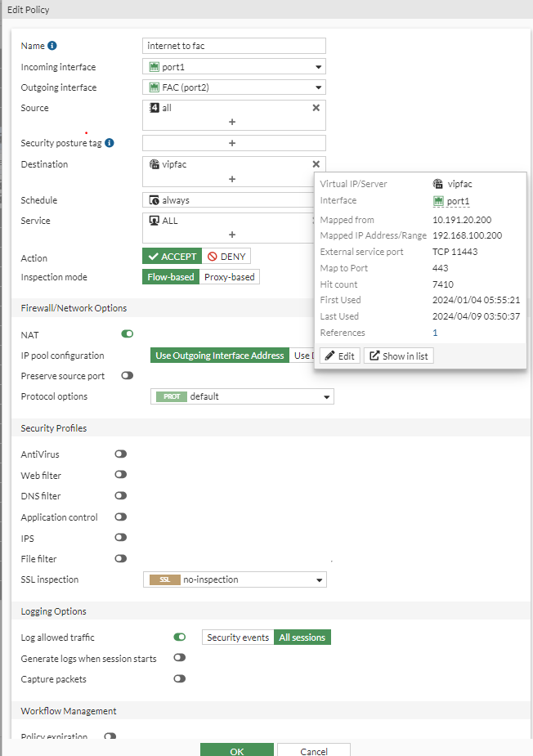
Task: Remove the 'all' source entry
Action: pyautogui.click(x=316, y=107)
